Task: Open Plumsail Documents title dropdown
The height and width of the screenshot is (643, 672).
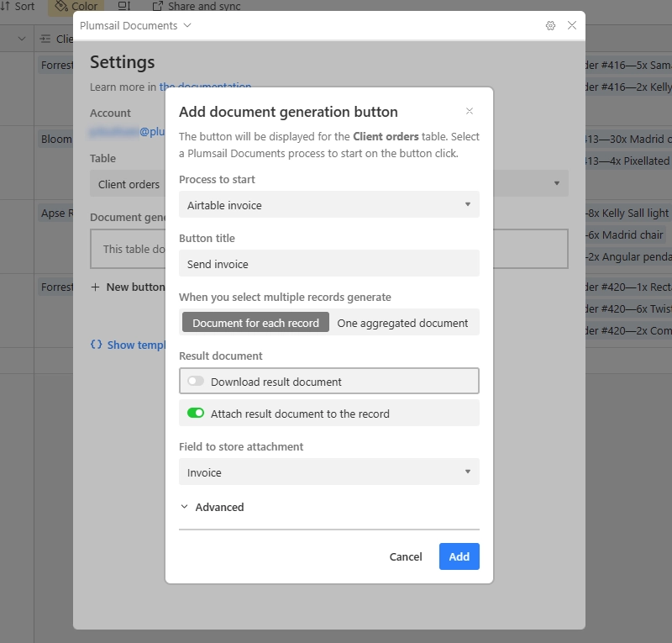Action: (x=135, y=26)
